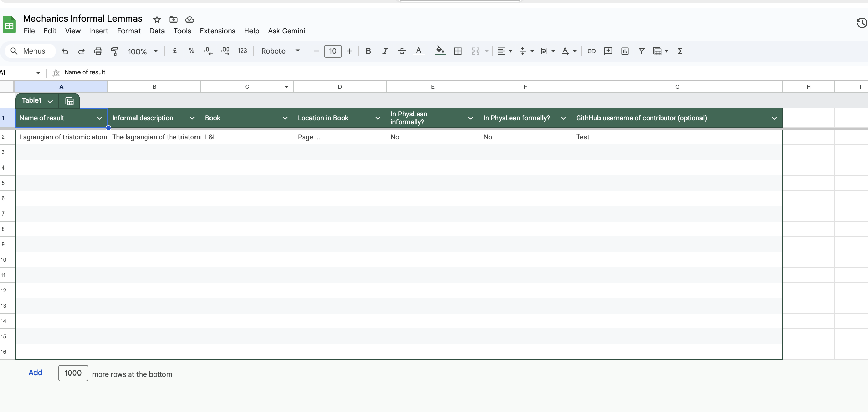Click the insert comment icon
Viewport: 868px width, 412px height.
(608, 51)
